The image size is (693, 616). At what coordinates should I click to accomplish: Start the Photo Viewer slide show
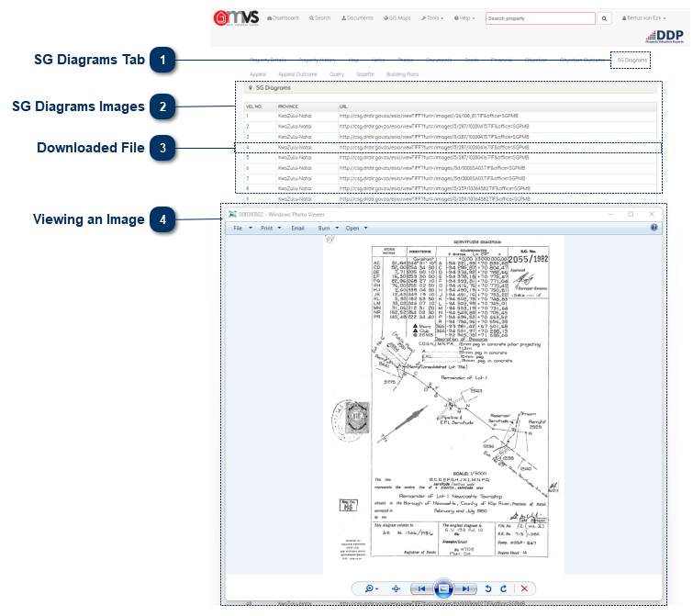point(443,588)
